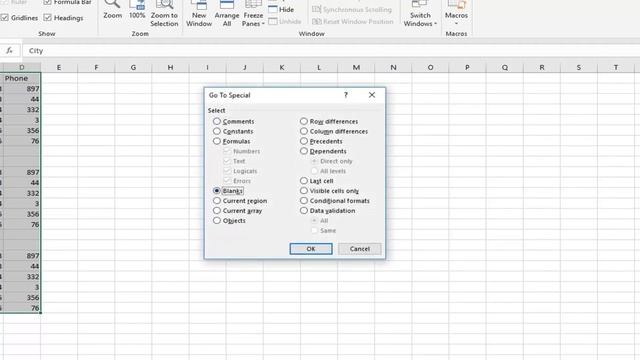This screenshot has width=640, height=360.
Task: Open a New Window
Action: [199, 14]
